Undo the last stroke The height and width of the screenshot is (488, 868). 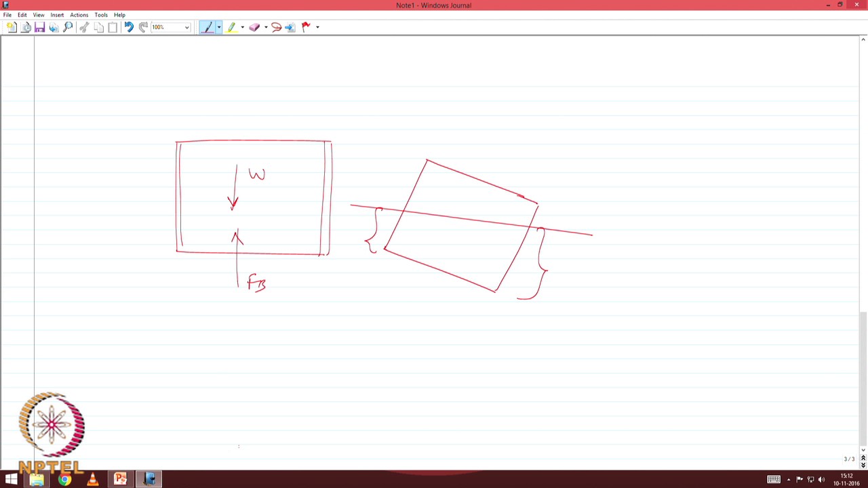click(x=129, y=27)
